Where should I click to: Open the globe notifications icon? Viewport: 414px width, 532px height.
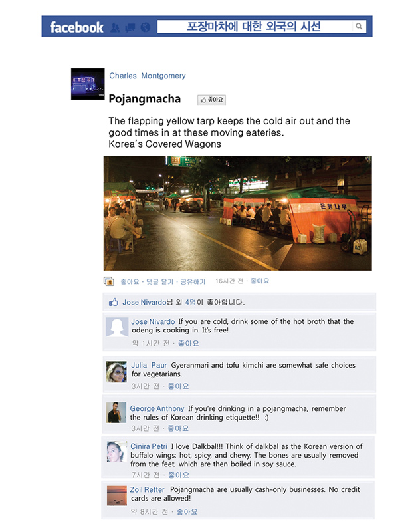click(146, 27)
